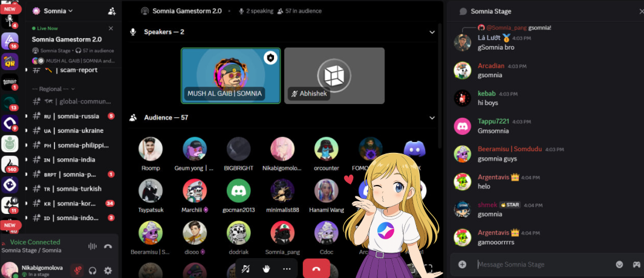Viewport: 644px width, 278px height.
Task: Open orcounter's audience avatar
Action: tap(327, 149)
